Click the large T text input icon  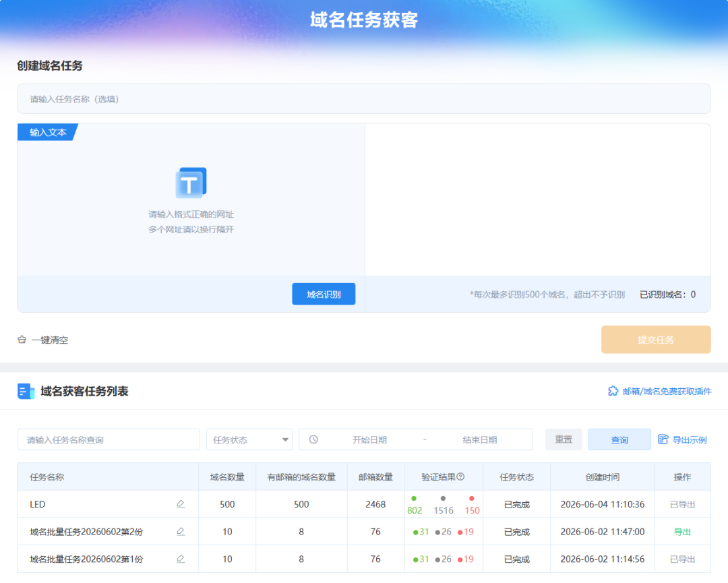(x=191, y=183)
